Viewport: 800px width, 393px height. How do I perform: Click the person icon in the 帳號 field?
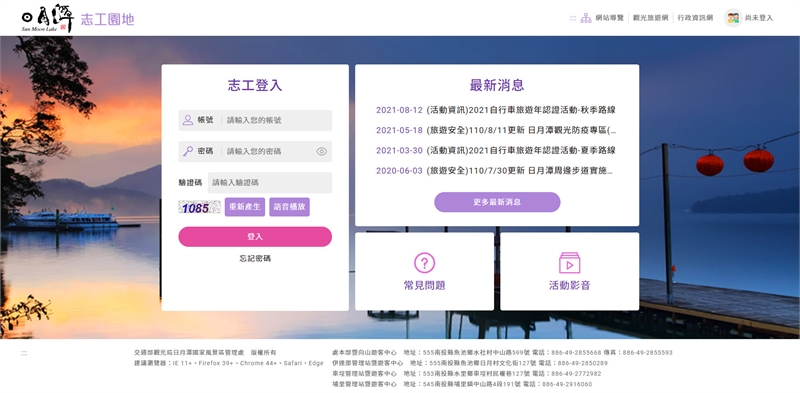pyautogui.click(x=188, y=120)
